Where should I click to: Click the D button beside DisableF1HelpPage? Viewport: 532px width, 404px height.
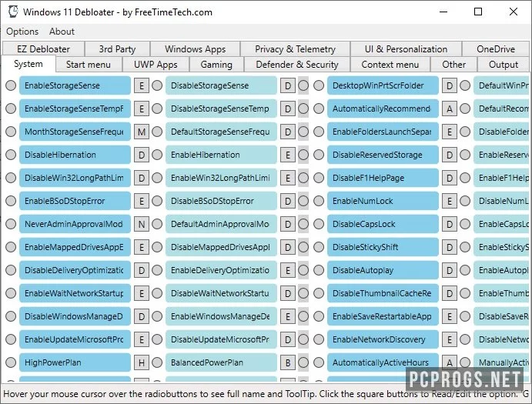click(449, 178)
